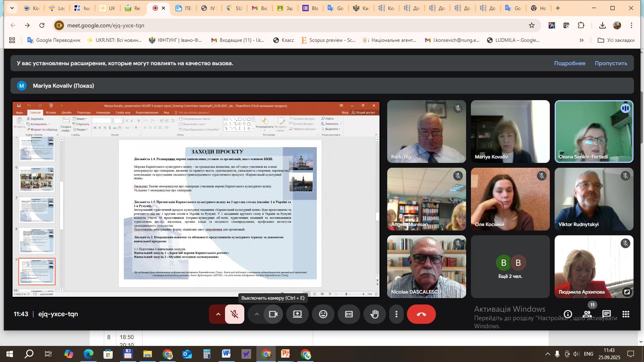
Task: Select Viktor Rudnytskyi's video tile
Action: pos(594,199)
